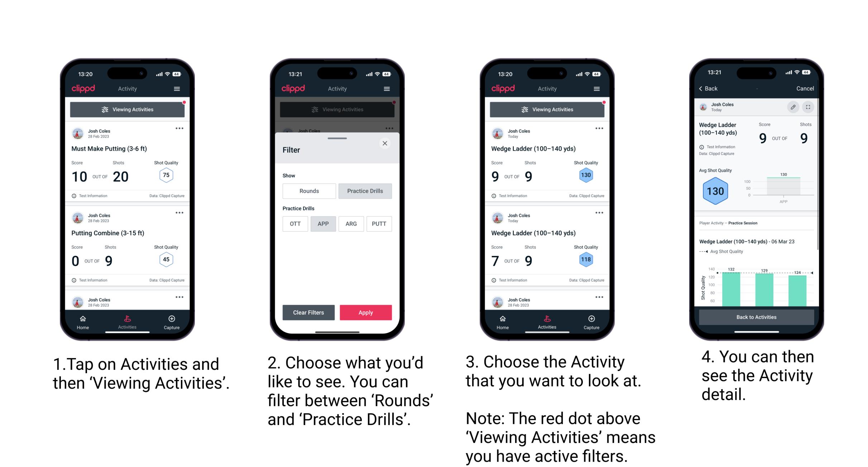Tap the Back to Activities button
The width and height of the screenshot is (868, 467).
[757, 317]
